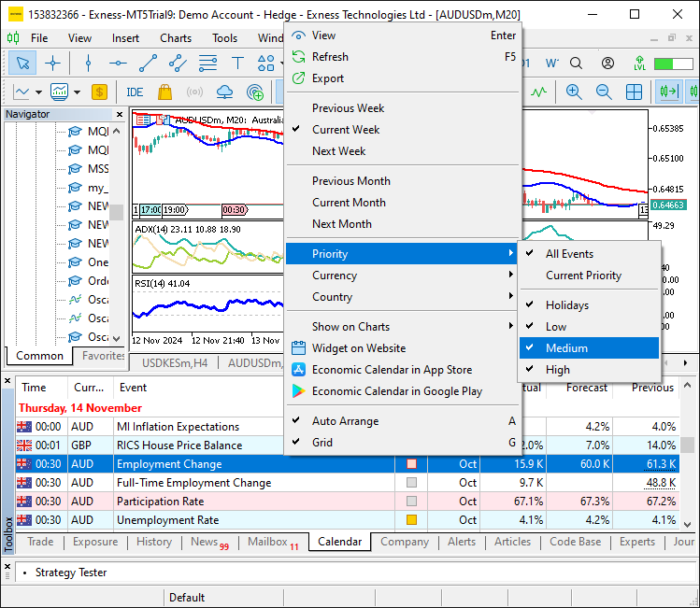This screenshot has height=608, width=700.
Task: Click the yellow importance marker for Unemployment Rate
Action: coord(411,520)
